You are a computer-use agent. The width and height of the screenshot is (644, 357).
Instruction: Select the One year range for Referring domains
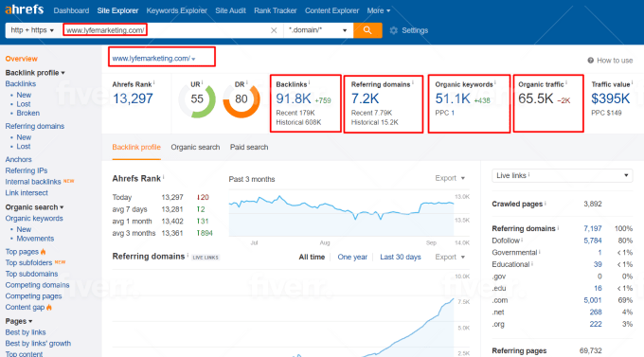click(x=352, y=258)
